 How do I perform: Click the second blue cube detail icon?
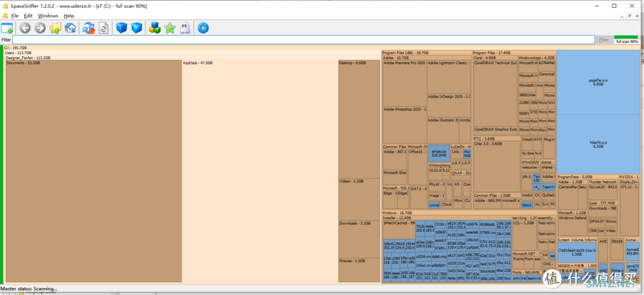(137, 28)
